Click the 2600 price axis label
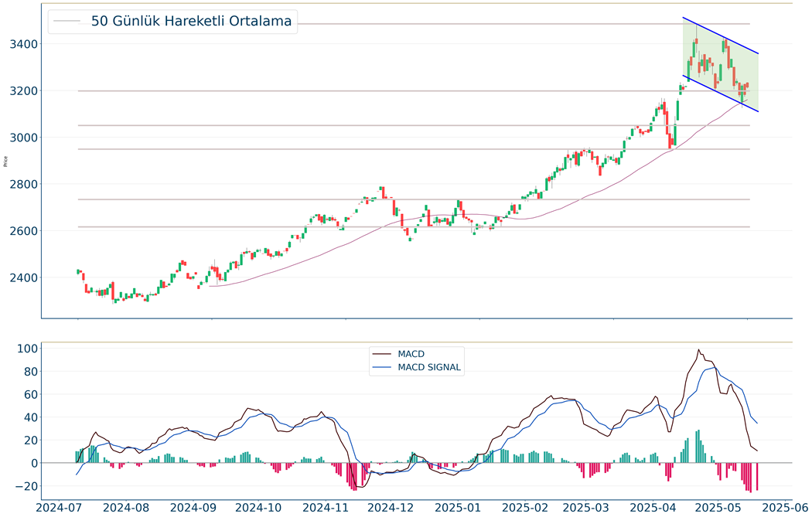The width and height of the screenshot is (812, 517). [24, 231]
